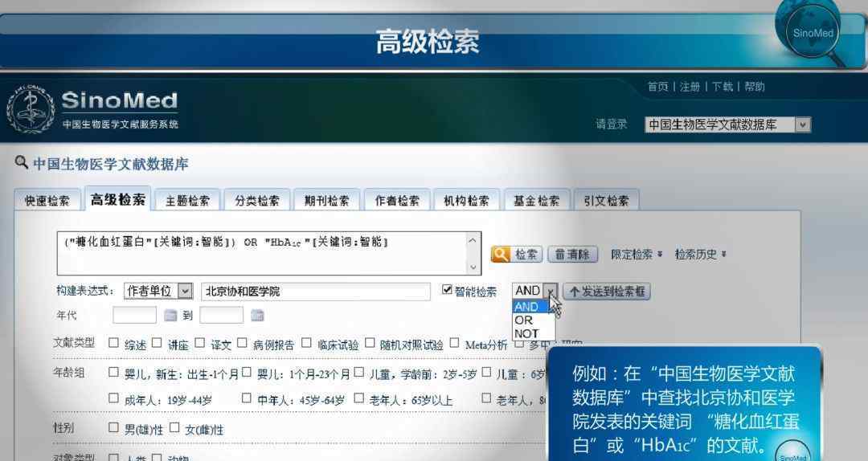Open 下载 link

(722, 86)
